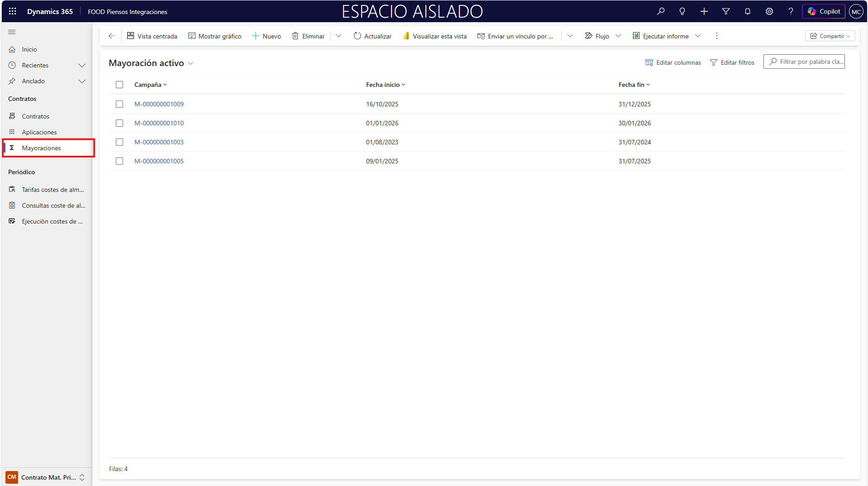Click the Nuevo button
Screen dimensions: 868x486
[x=267, y=36]
